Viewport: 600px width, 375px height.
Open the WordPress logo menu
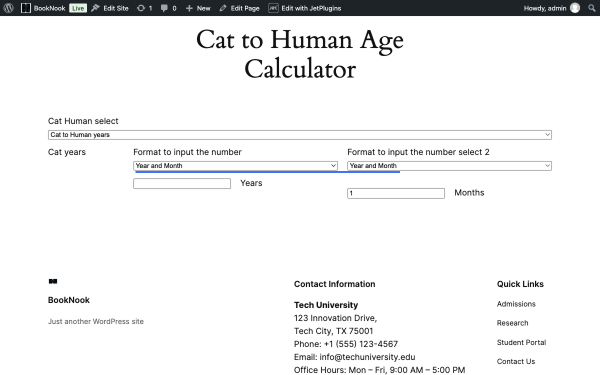pyautogui.click(x=8, y=8)
